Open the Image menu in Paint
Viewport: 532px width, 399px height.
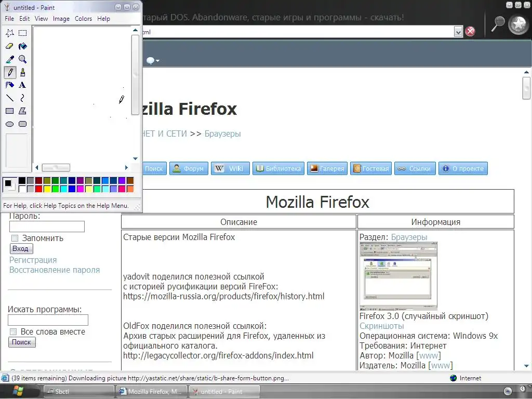pyautogui.click(x=61, y=19)
